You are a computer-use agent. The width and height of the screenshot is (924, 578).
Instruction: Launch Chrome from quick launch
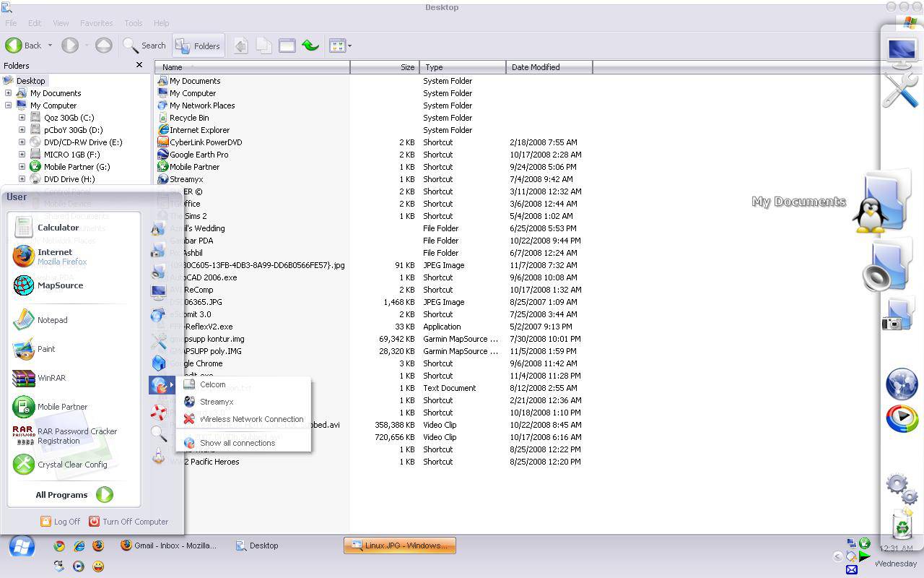(x=59, y=546)
